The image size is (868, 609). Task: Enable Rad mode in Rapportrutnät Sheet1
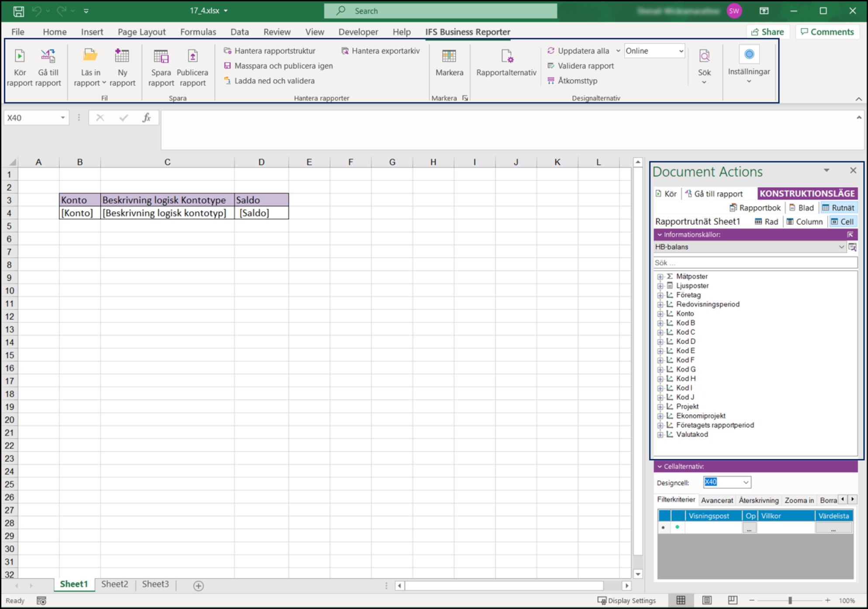[767, 221]
